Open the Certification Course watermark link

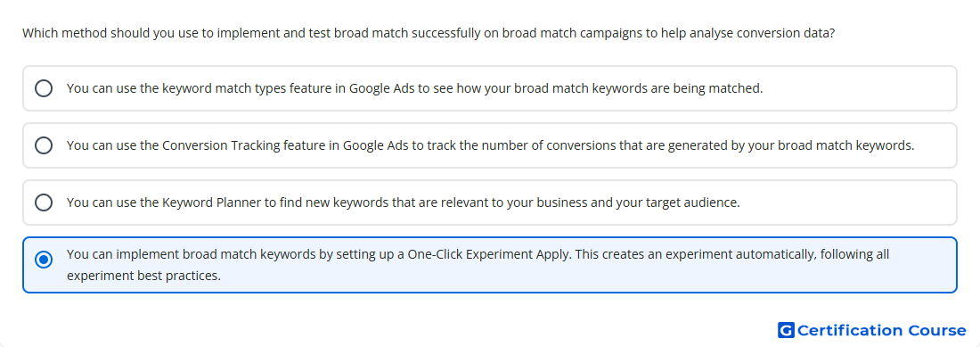(872, 330)
